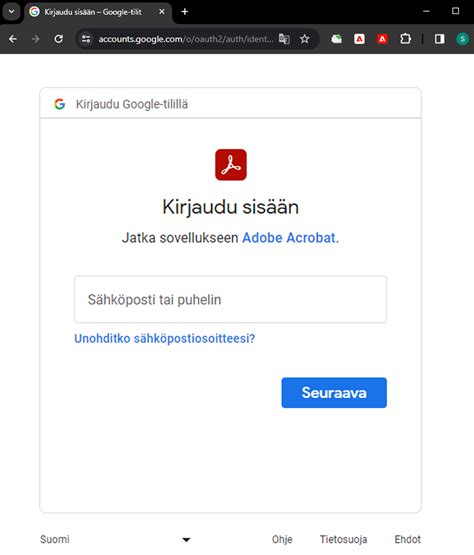Close the Kirjaudu sisään tab

tap(162, 12)
